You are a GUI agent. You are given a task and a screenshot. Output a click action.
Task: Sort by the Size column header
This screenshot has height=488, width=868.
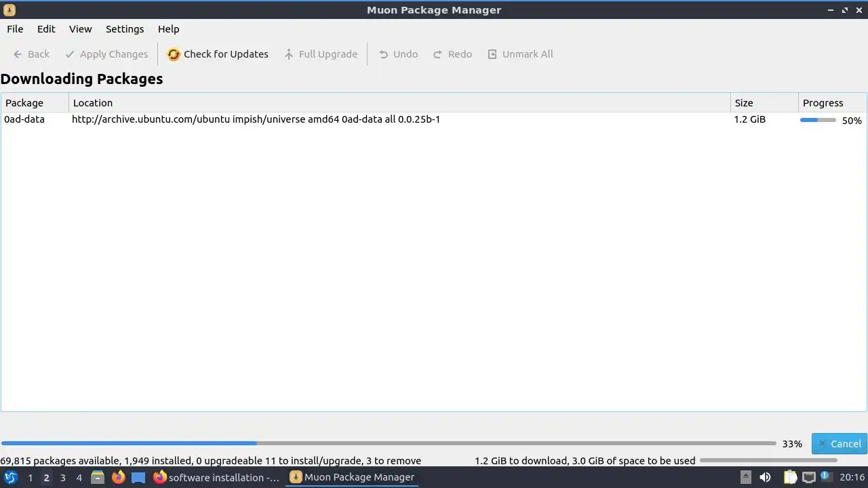click(x=764, y=103)
